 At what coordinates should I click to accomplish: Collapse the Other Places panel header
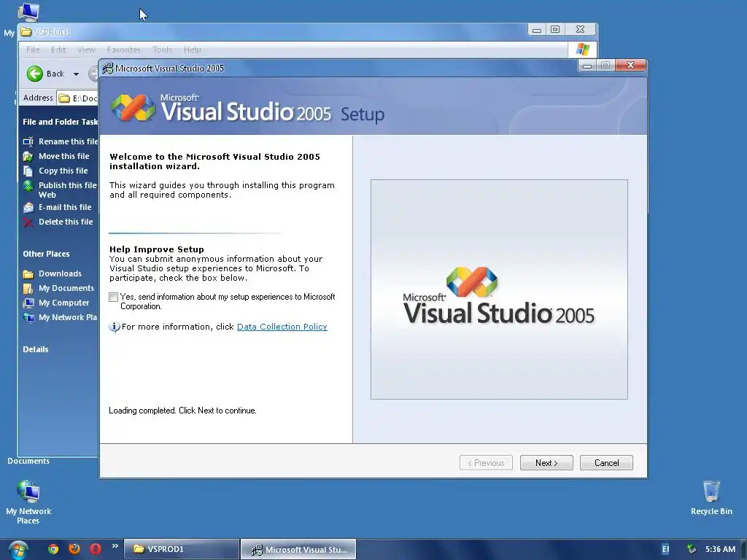pos(46,254)
